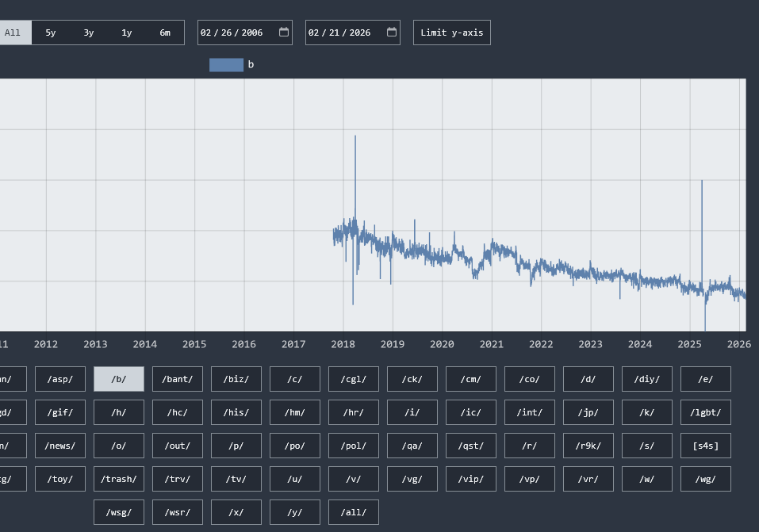
Task: Switch to the /qst/ board
Action: pos(471,446)
